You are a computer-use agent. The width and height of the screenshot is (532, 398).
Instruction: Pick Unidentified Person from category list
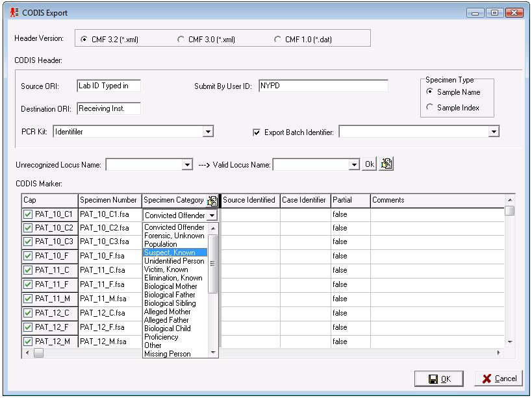coord(174,261)
